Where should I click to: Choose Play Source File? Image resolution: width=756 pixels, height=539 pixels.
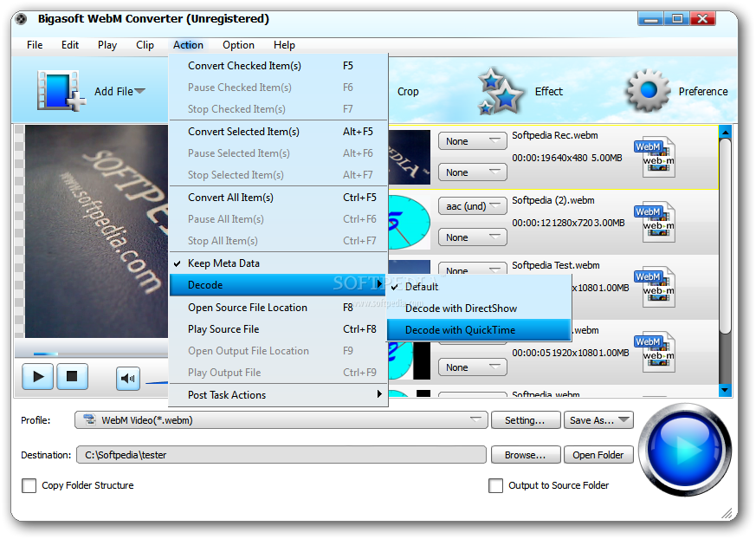278,329
